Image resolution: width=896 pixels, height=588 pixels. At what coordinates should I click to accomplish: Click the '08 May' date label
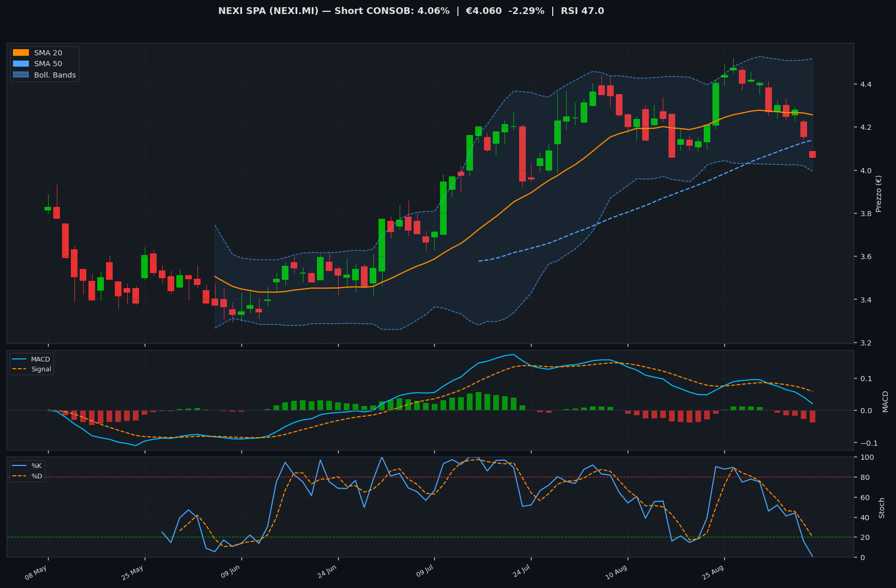36,572
